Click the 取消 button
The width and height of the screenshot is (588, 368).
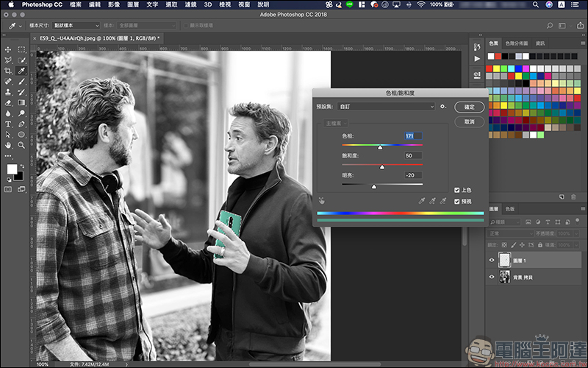click(469, 121)
